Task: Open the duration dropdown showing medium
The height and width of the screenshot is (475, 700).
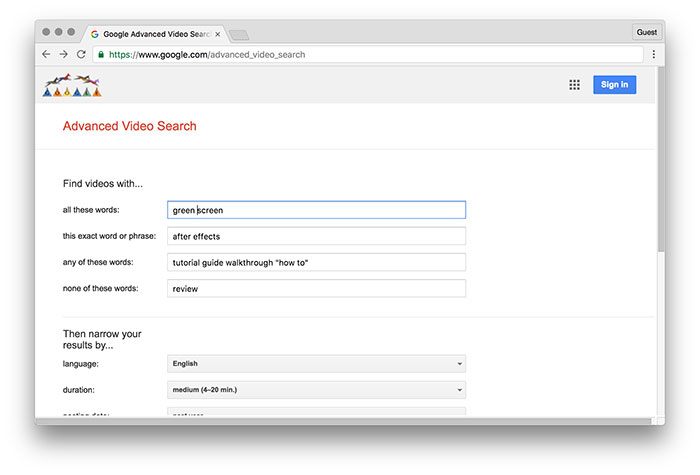Action: pos(316,390)
